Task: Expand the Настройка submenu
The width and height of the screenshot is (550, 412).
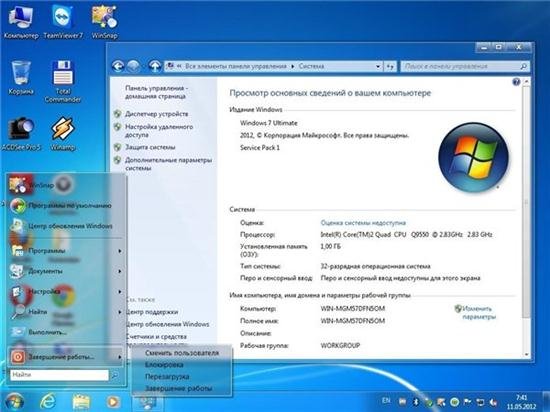Action: [65, 291]
